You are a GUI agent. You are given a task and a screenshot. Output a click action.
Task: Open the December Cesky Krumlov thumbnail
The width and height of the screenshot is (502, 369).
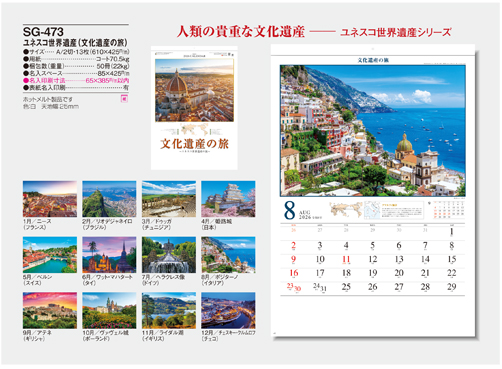click(228, 310)
